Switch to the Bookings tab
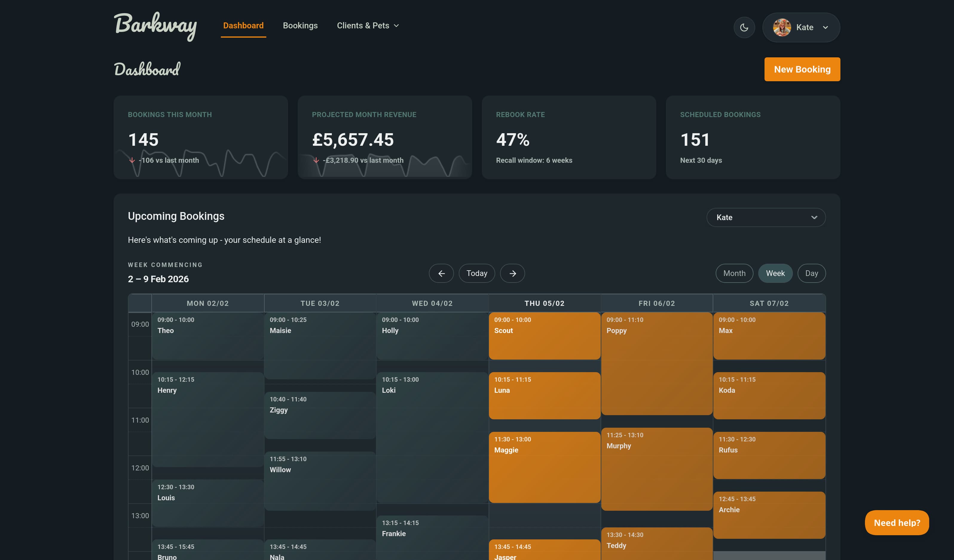Image resolution: width=954 pixels, height=560 pixels. 300,25
